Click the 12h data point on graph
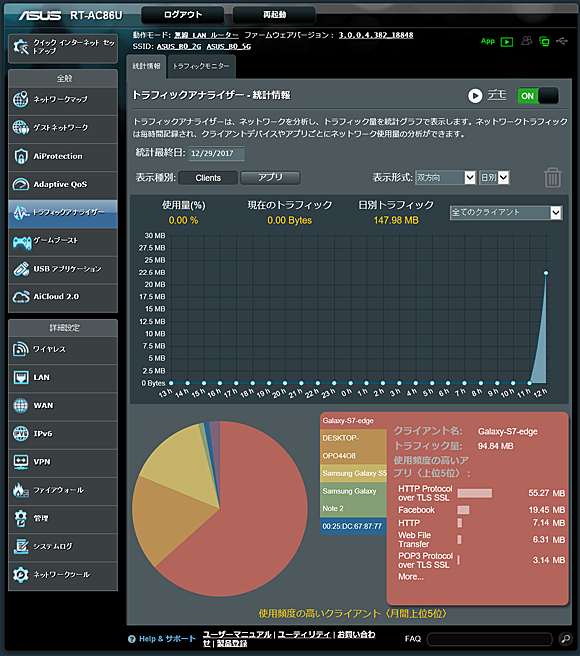This screenshot has width=580, height=656. [546, 273]
